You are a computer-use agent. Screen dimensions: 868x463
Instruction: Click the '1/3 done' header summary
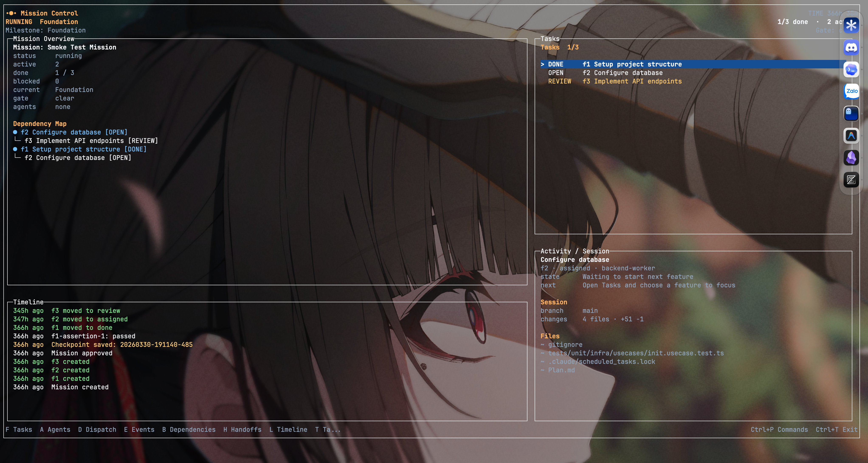pyautogui.click(x=793, y=22)
